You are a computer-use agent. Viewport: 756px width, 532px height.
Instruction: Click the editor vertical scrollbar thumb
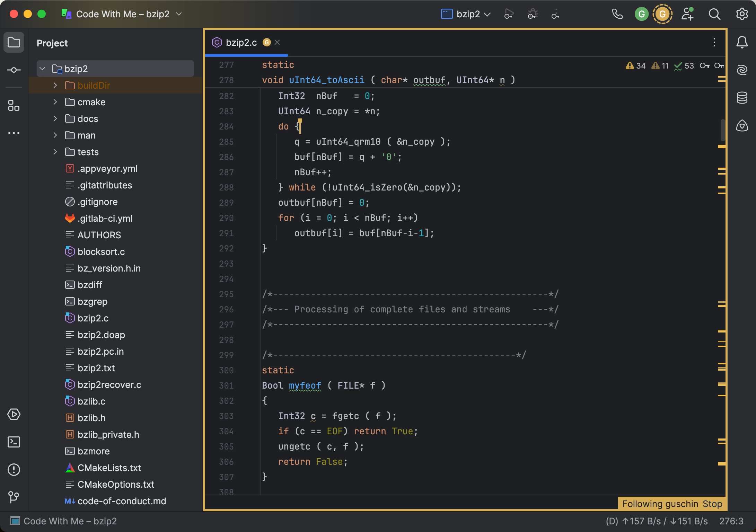(x=723, y=130)
